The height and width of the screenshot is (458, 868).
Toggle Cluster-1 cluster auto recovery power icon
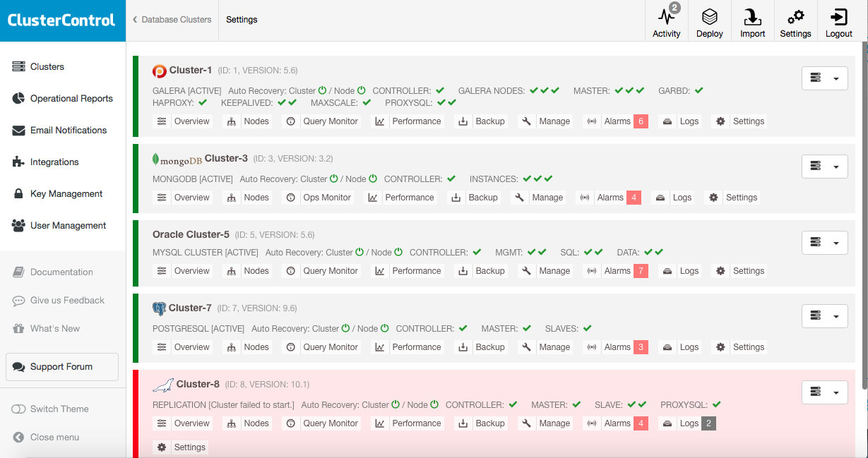click(x=322, y=90)
